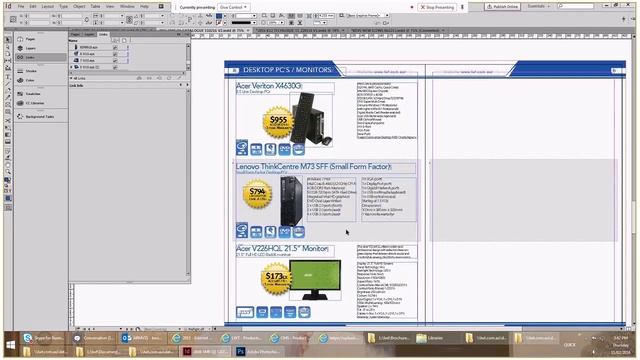
Task: Click the search field in application bar
Action: tap(576, 6)
